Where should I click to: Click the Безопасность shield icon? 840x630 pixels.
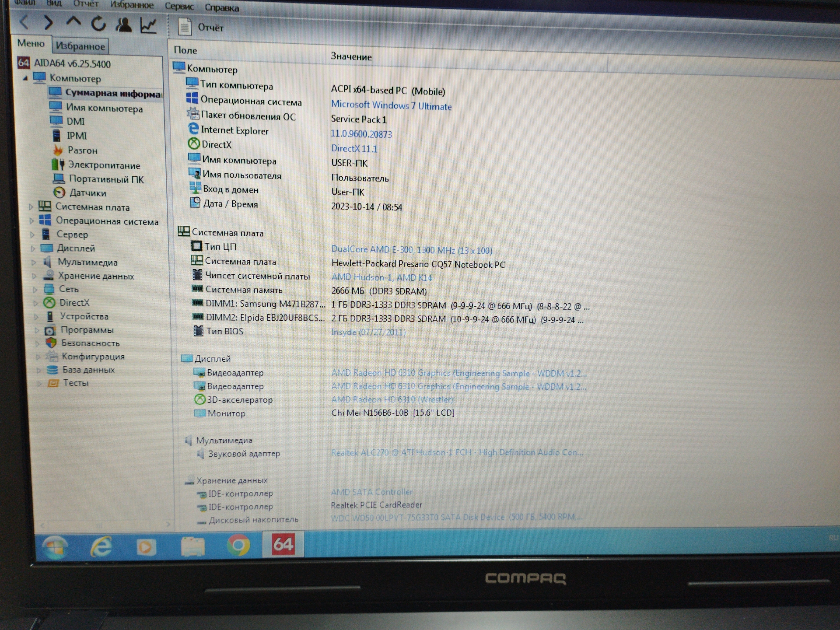(x=51, y=343)
